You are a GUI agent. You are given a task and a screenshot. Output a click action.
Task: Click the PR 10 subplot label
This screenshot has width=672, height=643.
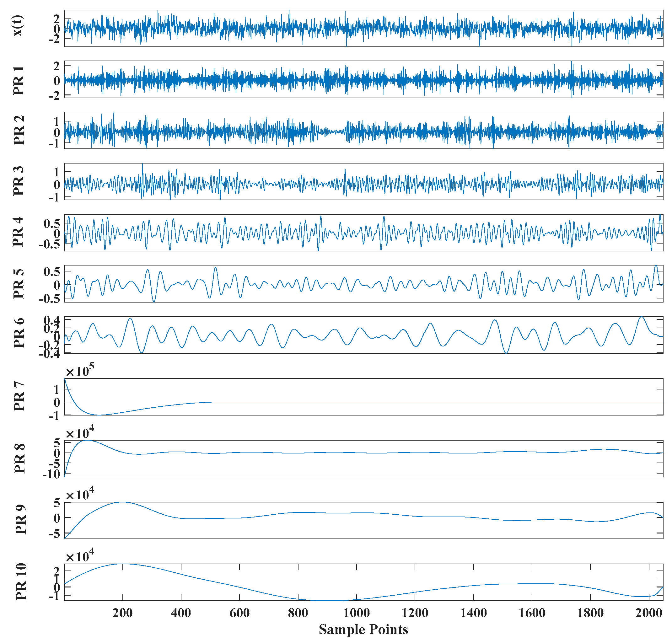click(21, 581)
